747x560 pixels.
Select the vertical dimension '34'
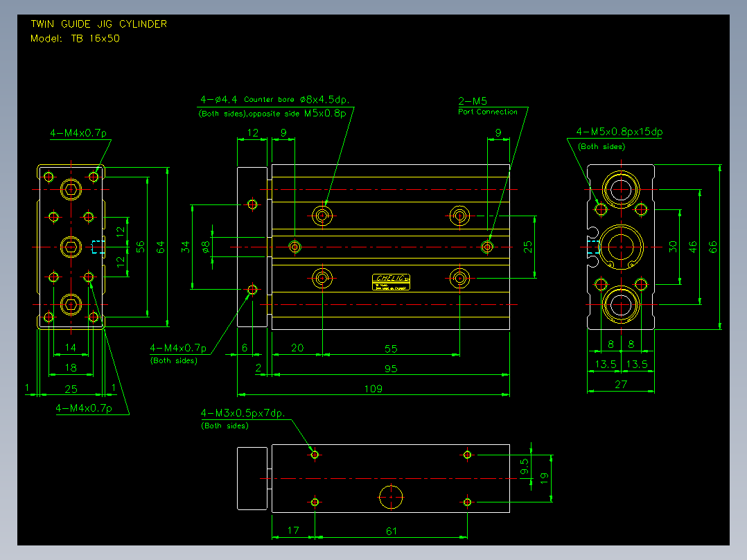pos(185,247)
